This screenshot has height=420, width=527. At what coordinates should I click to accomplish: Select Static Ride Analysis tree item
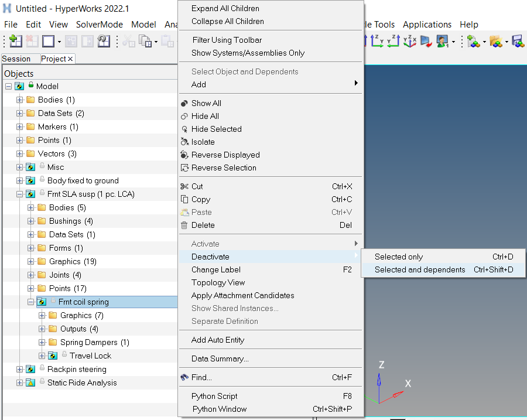point(82,383)
